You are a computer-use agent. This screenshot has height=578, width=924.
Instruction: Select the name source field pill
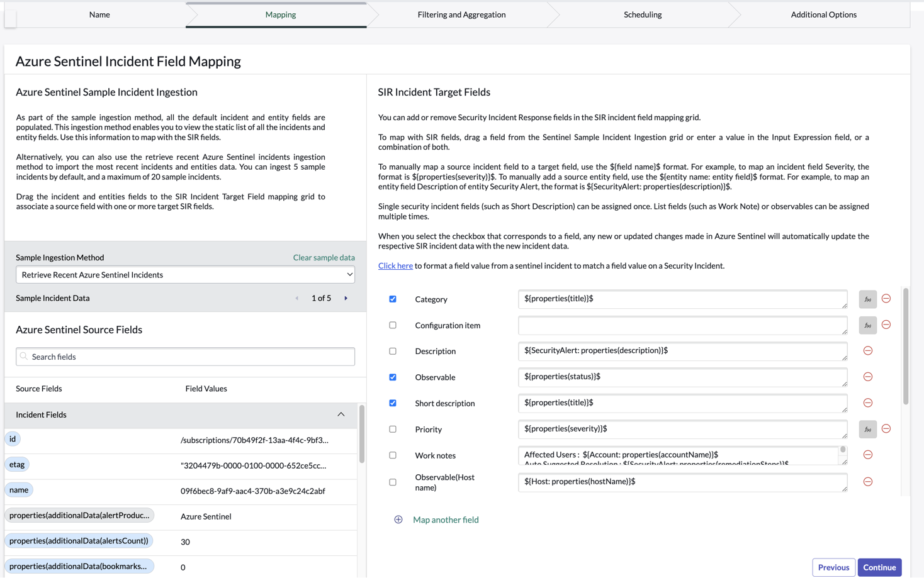click(x=19, y=490)
